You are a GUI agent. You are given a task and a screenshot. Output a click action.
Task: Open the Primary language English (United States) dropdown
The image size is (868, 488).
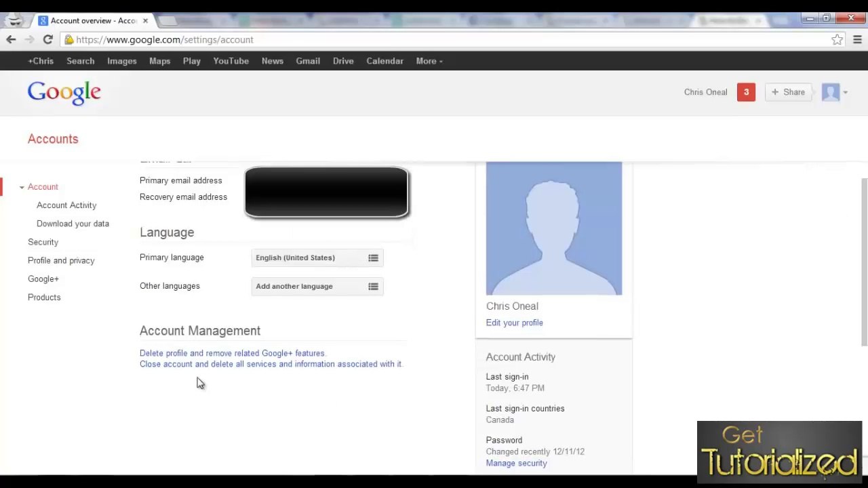pyautogui.click(x=317, y=258)
